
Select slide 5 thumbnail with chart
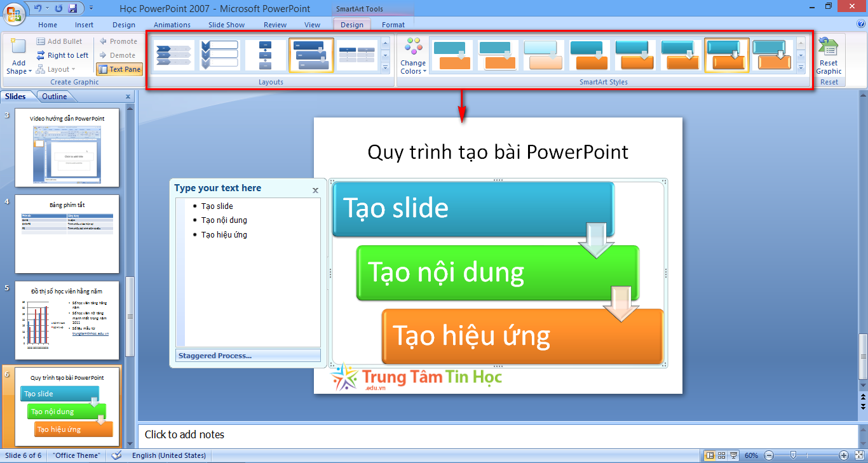pyautogui.click(x=67, y=320)
